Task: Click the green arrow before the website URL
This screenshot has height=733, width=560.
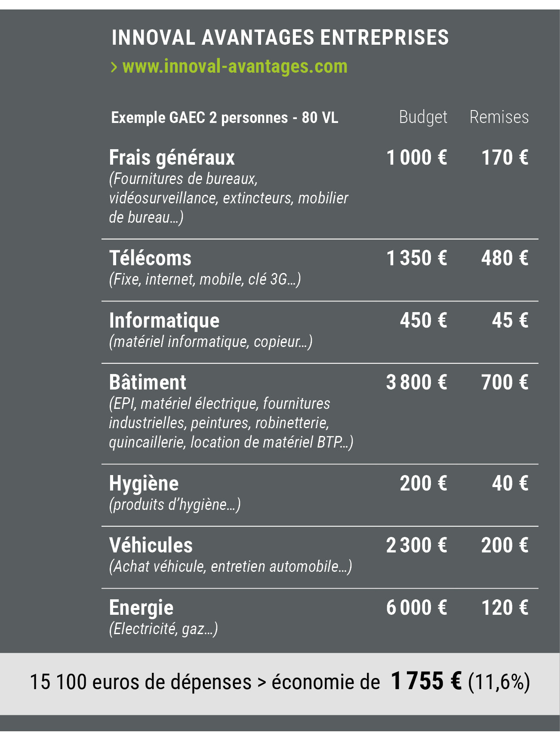Action: pyautogui.click(x=114, y=67)
